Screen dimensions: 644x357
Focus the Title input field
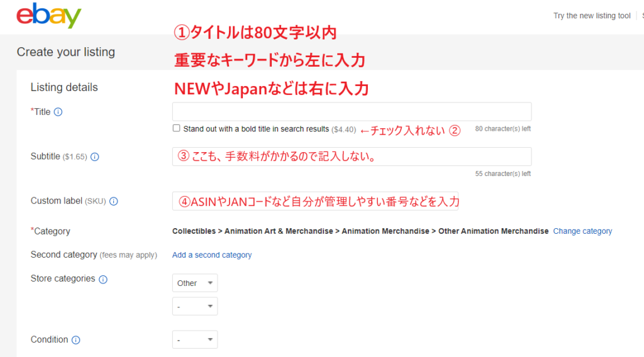pos(352,112)
